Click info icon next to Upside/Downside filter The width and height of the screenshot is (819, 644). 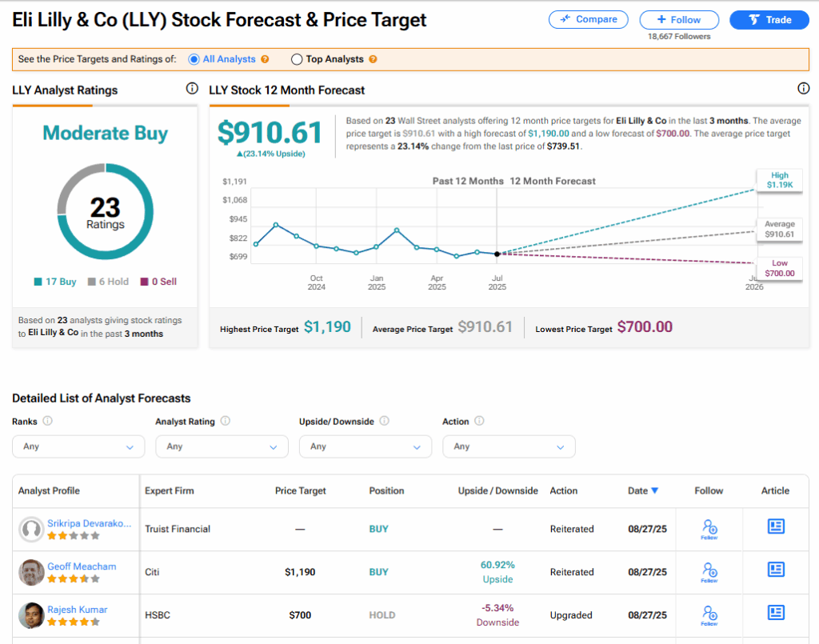pos(385,421)
